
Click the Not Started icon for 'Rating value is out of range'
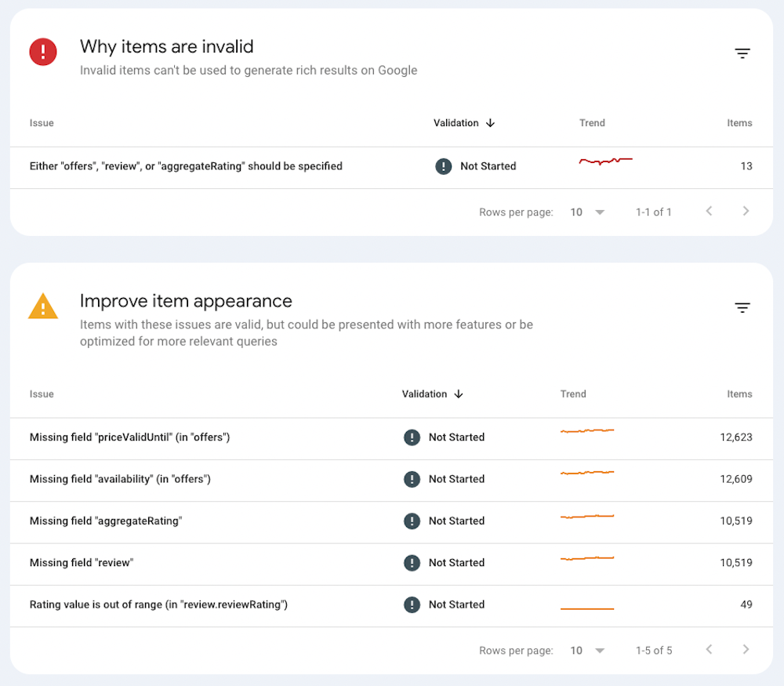pyautogui.click(x=412, y=604)
